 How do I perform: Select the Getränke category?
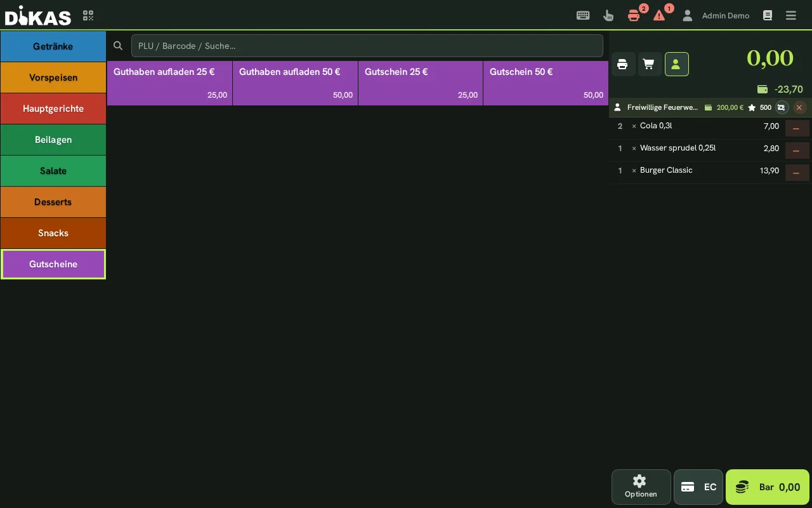(x=53, y=46)
